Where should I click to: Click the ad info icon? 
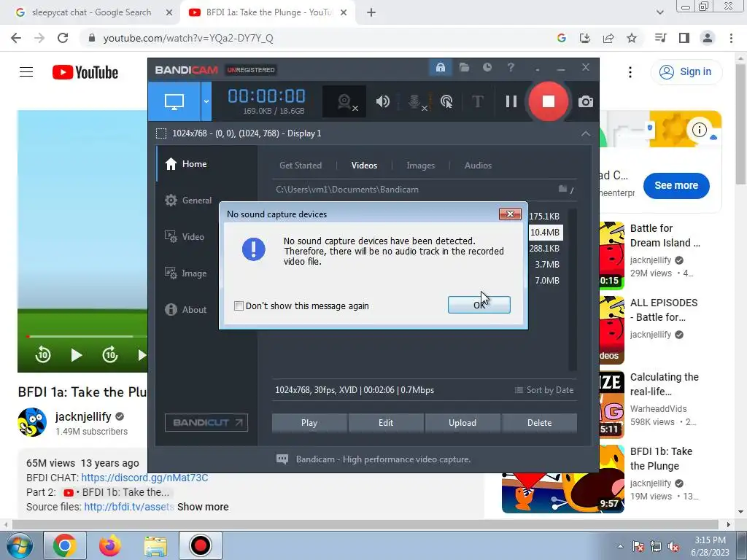pos(699,129)
